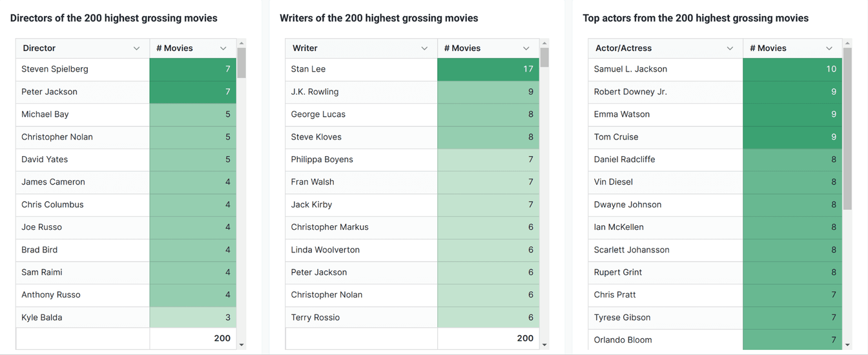868x355 pixels.
Task: Select Rupert Grint actor cell
Action: pos(666,272)
